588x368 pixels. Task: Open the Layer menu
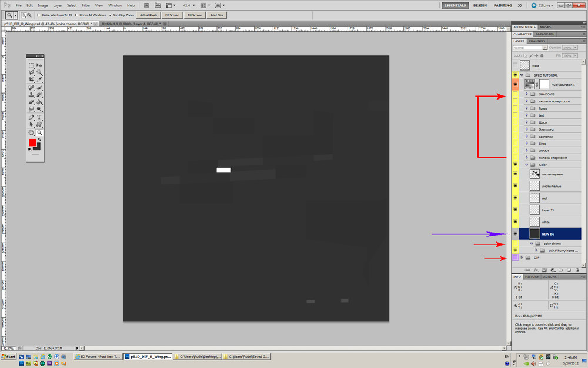pos(58,5)
